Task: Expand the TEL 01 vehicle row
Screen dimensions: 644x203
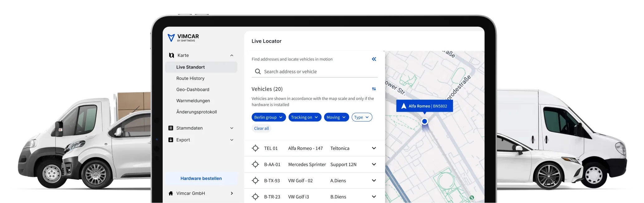Action: 374,148
